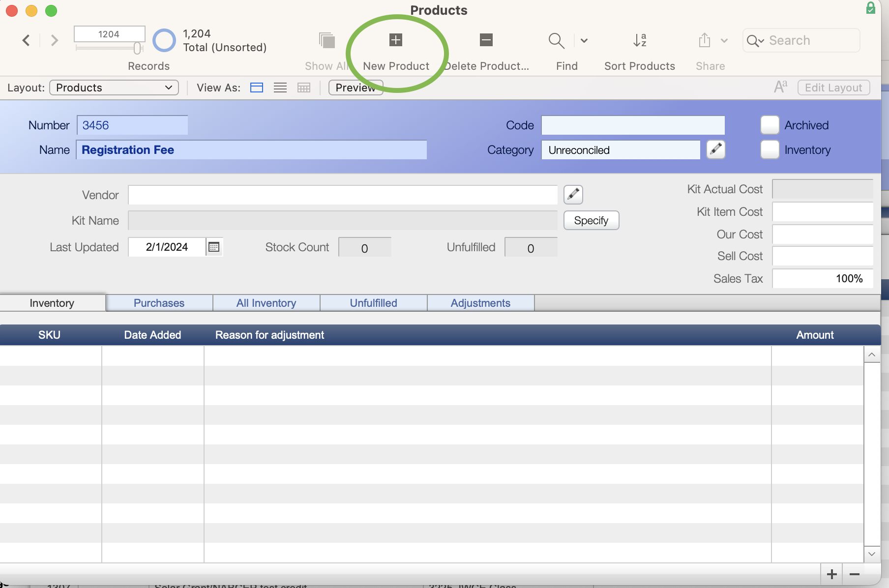
Task: Click the portal scroll down arrow
Action: pyautogui.click(x=872, y=554)
